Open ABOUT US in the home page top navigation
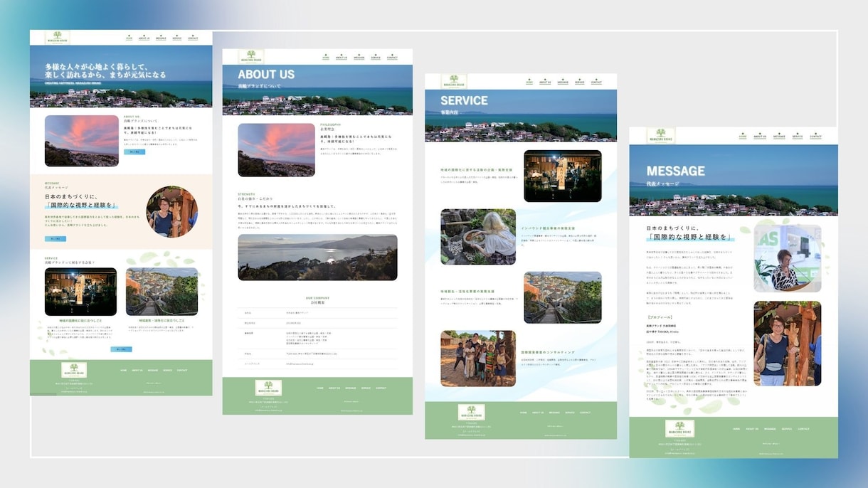The height and width of the screenshot is (488, 868). point(144,38)
